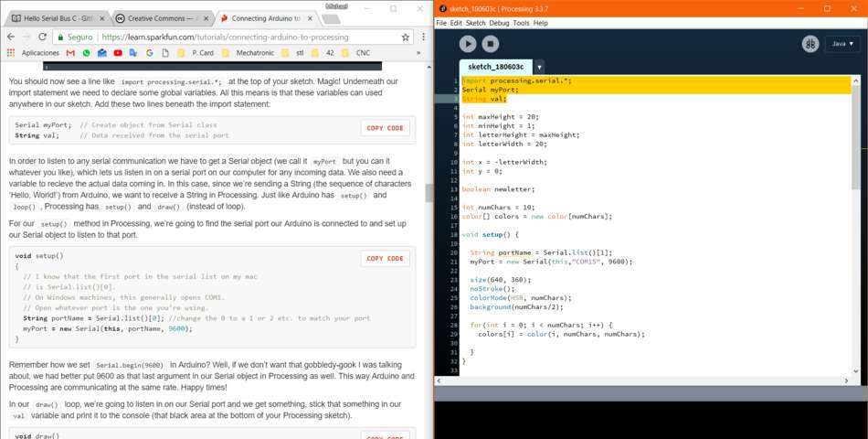Switch to Creative Commons browser tab

tap(161, 18)
